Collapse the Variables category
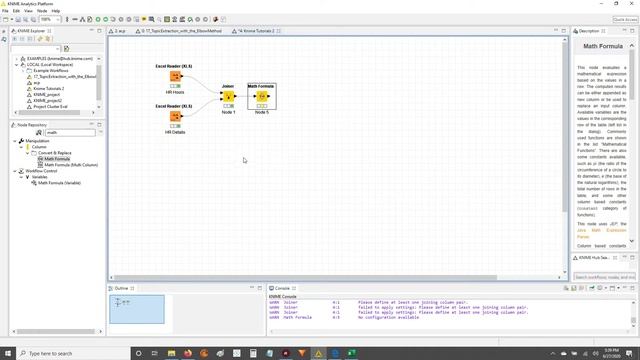 22,177
